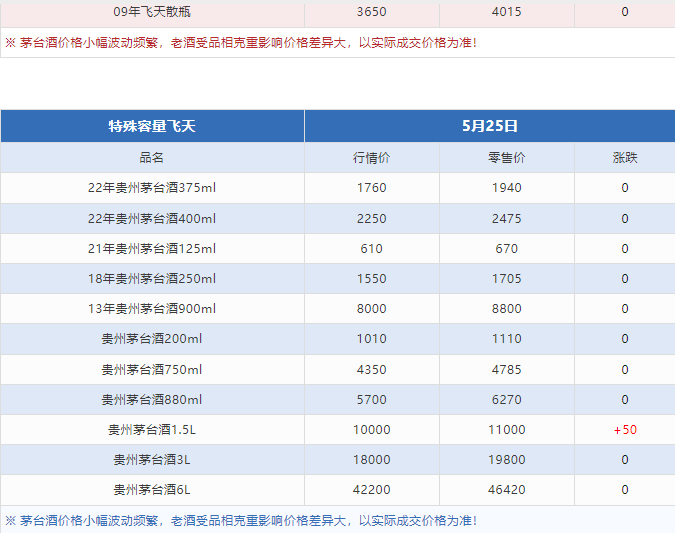
Task: Click retail price 4015 for 09年飞天散瓶
Action: click(507, 12)
